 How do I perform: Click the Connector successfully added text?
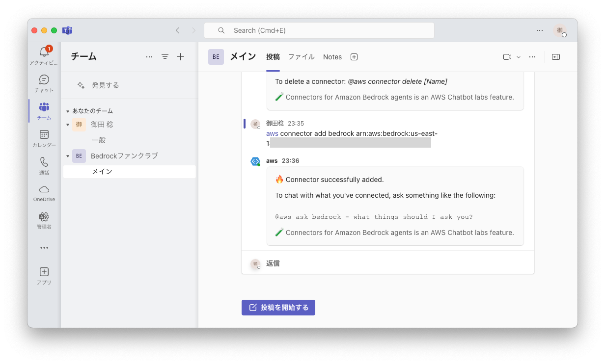(x=335, y=180)
